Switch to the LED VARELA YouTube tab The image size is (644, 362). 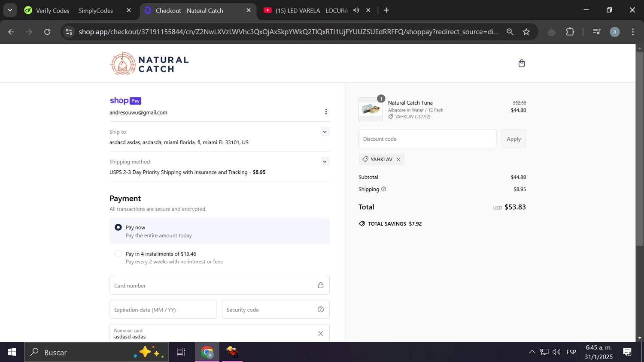[x=311, y=10]
